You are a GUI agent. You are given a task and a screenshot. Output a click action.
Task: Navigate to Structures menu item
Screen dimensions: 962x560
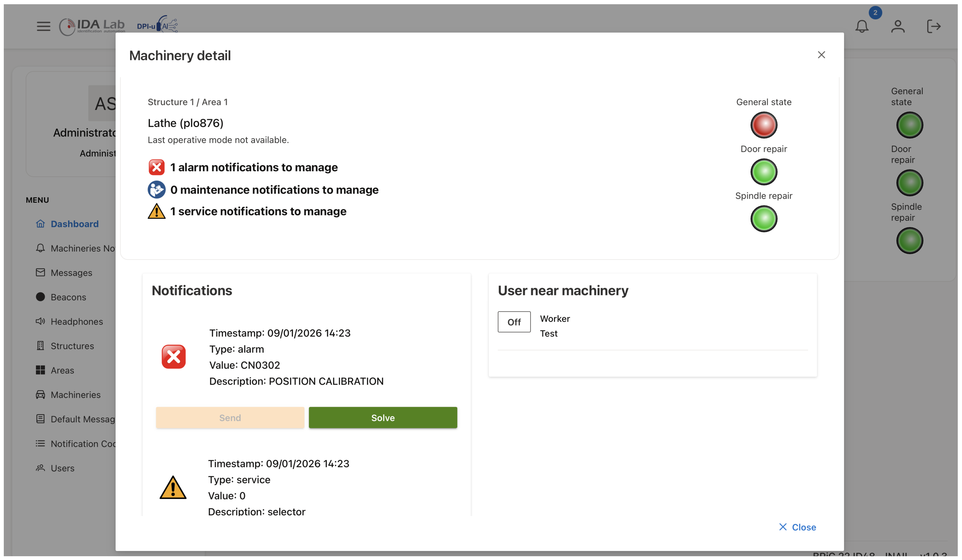(72, 346)
